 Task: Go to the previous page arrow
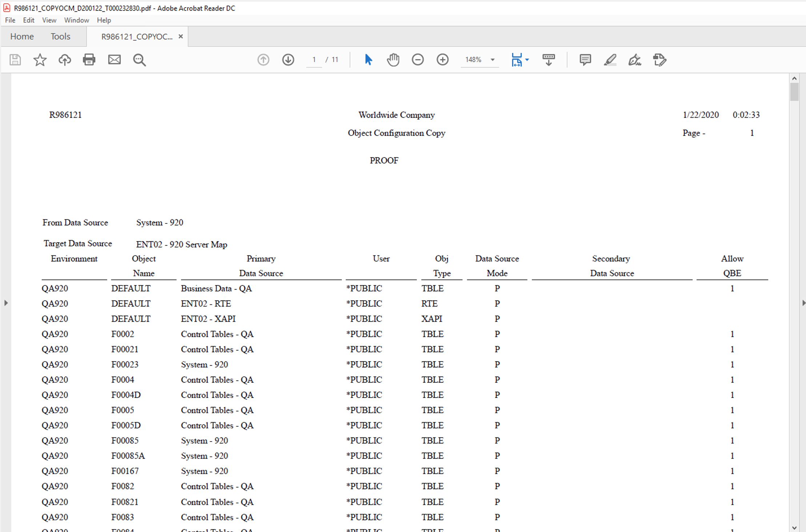[263, 60]
